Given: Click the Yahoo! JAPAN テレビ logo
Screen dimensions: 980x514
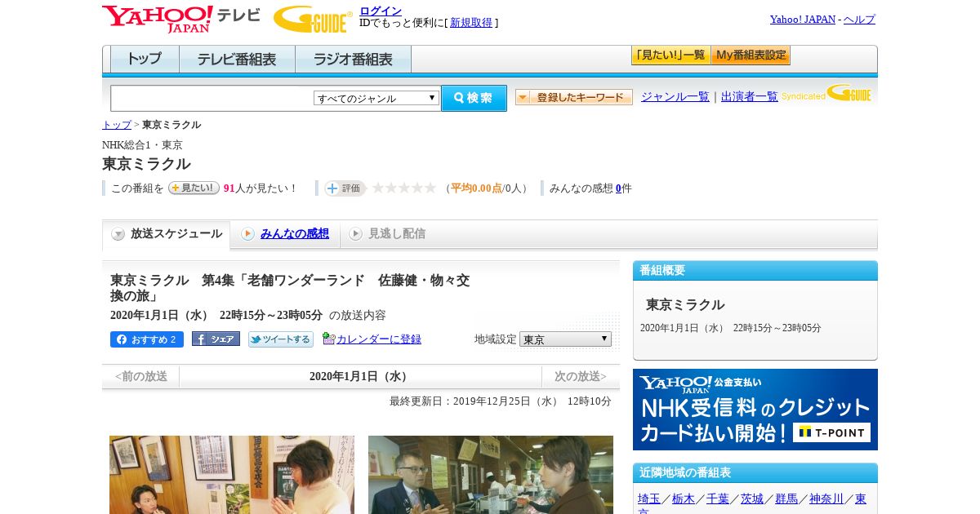Looking at the screenshot, I should pyautogui.click(x=181, y=19).
